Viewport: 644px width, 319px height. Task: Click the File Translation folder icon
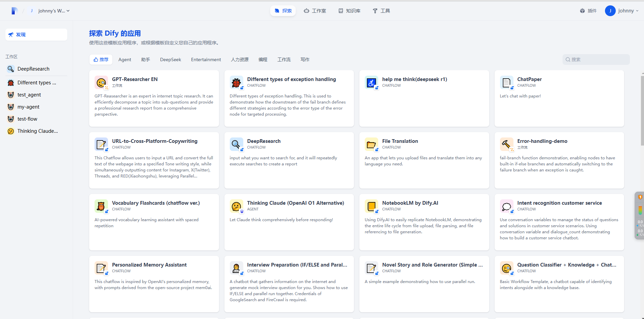coord(371,144)
